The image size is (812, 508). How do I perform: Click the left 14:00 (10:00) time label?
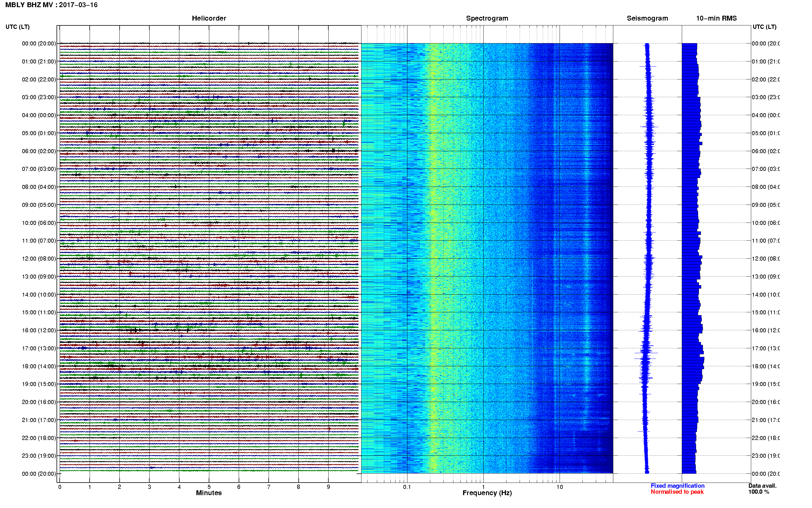click(x=39, y=295)
